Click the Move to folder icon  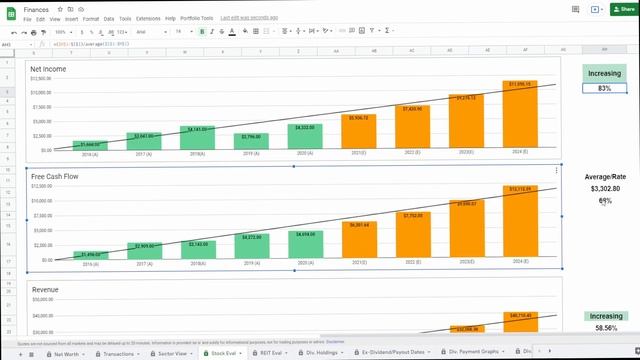(x=71, y=9)
